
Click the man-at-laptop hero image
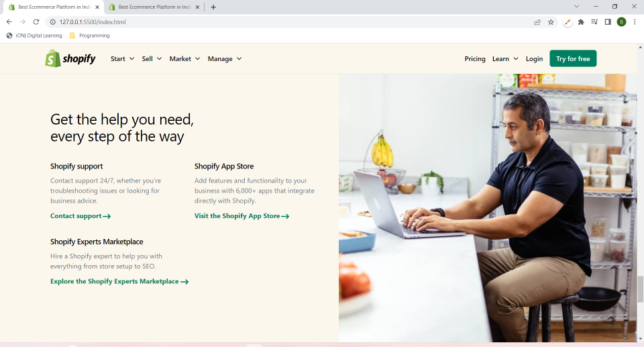[x=488, y=208]
